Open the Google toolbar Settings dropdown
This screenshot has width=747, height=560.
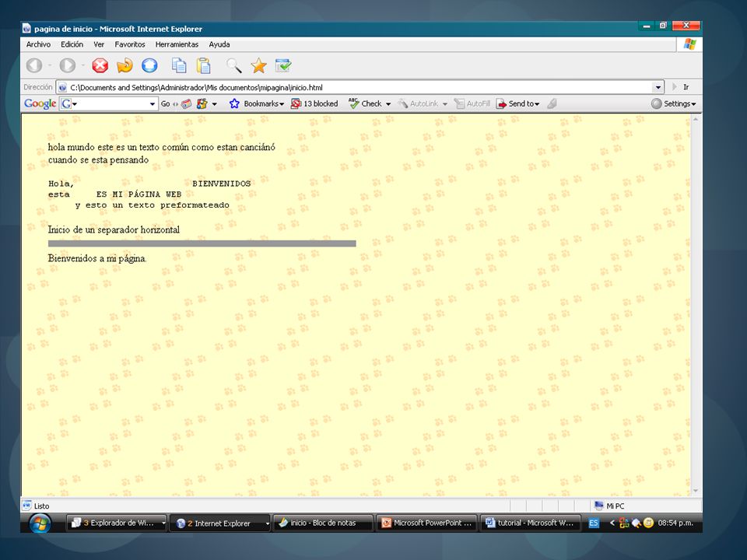[674, 103]
